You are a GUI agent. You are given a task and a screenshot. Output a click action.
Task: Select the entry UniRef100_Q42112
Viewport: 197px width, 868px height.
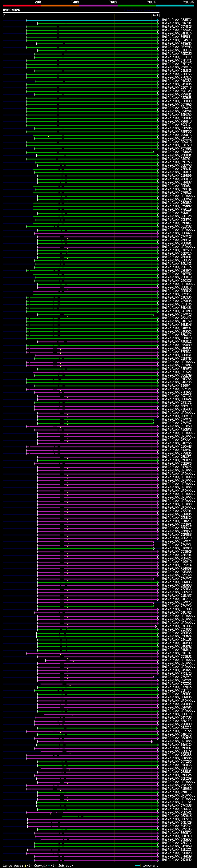[177, 138]
